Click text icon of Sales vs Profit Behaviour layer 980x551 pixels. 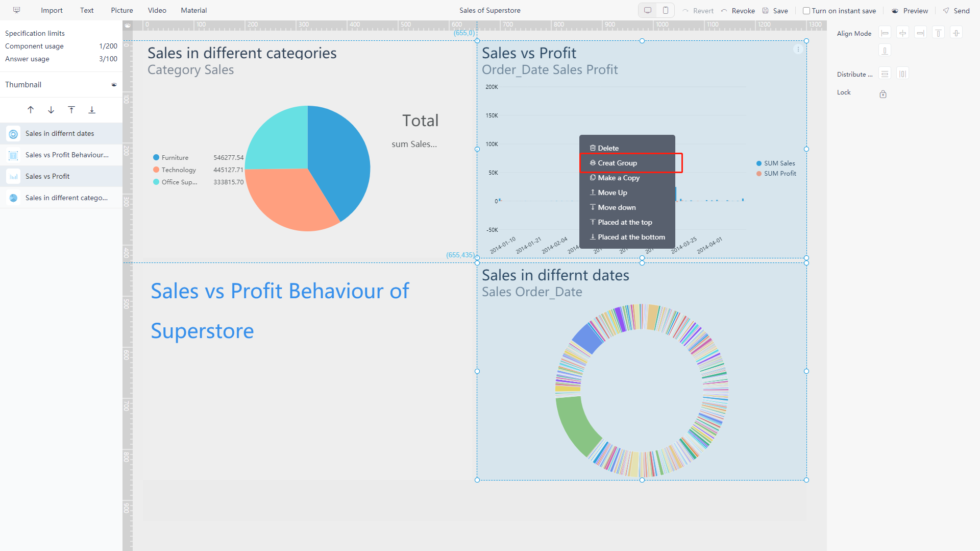14,155
